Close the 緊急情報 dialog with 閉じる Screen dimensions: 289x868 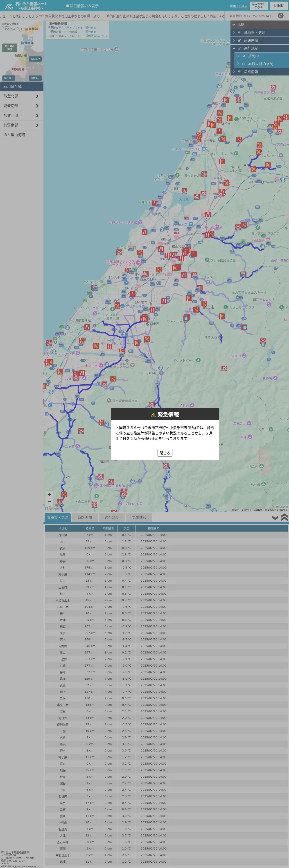tap(165, 452)
